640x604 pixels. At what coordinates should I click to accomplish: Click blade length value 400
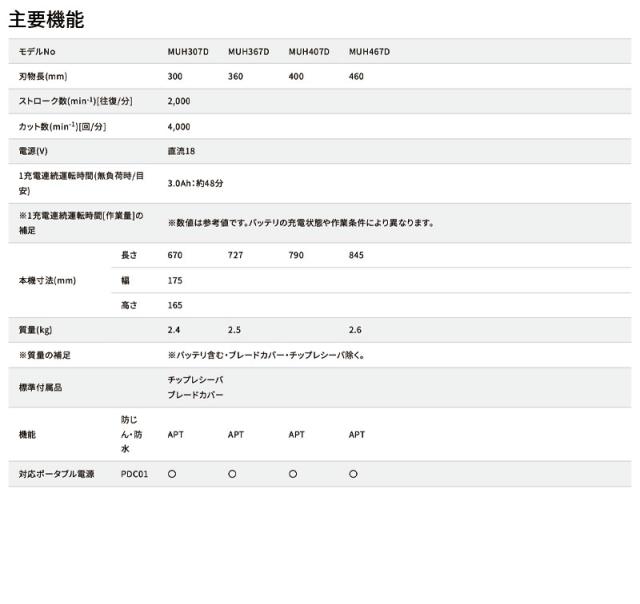click(296, 76)
